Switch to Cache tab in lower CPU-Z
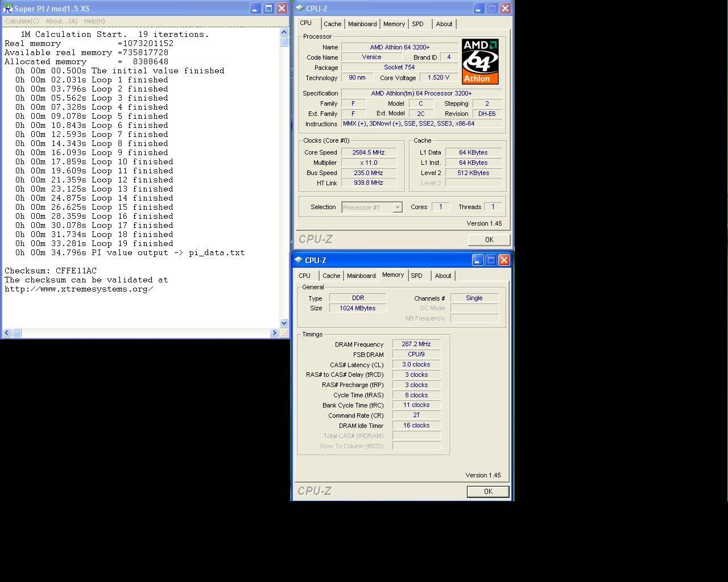 [x=332, y=276]
